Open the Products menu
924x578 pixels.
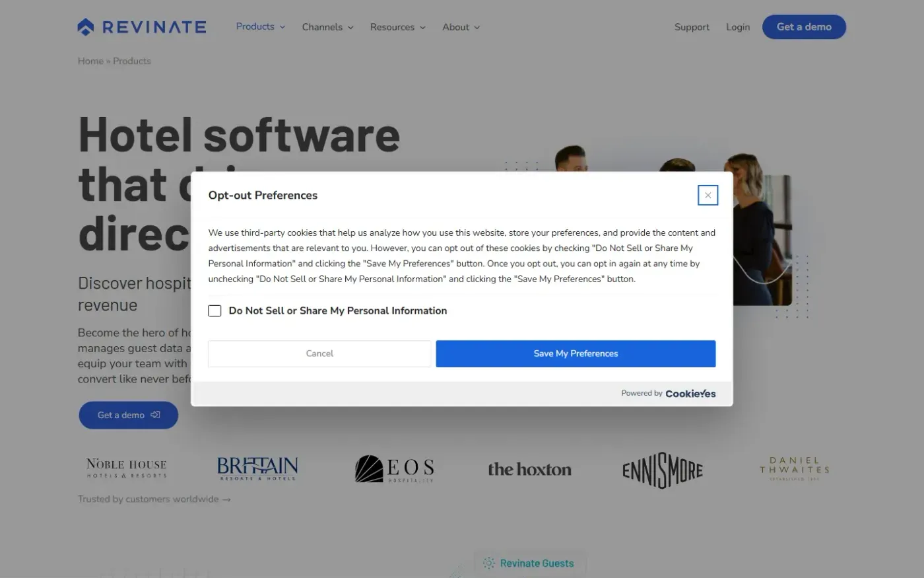[261, 26]
